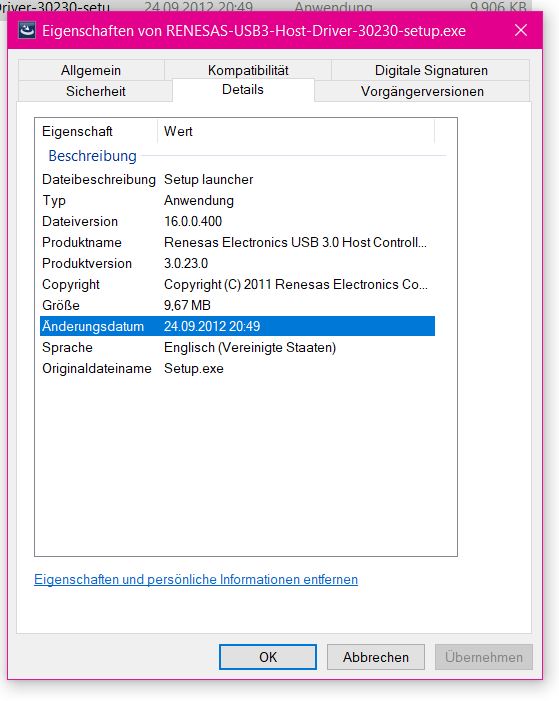Close the Eigenschaften dialog with the X

point(521,30)
